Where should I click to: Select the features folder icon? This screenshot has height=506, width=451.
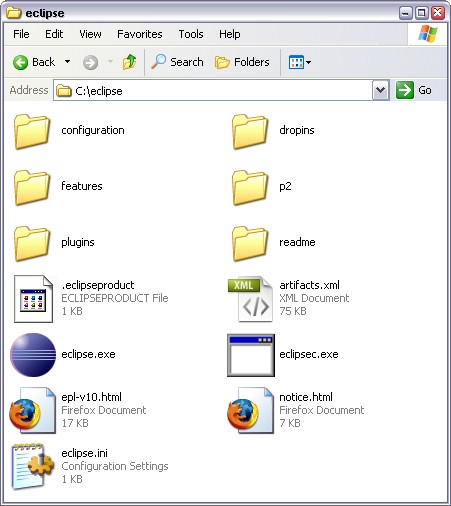32,187
